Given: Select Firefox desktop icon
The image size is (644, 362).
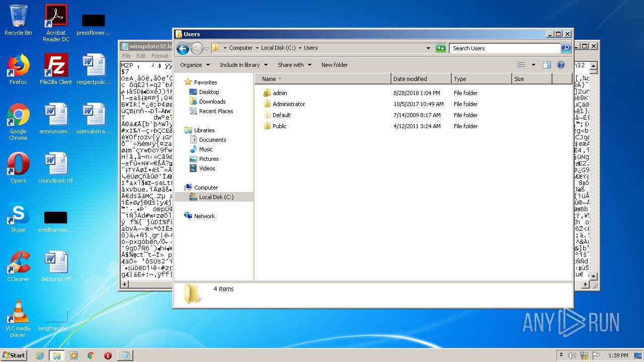Looking at the screenshot, I should click(x=18, y=69).
